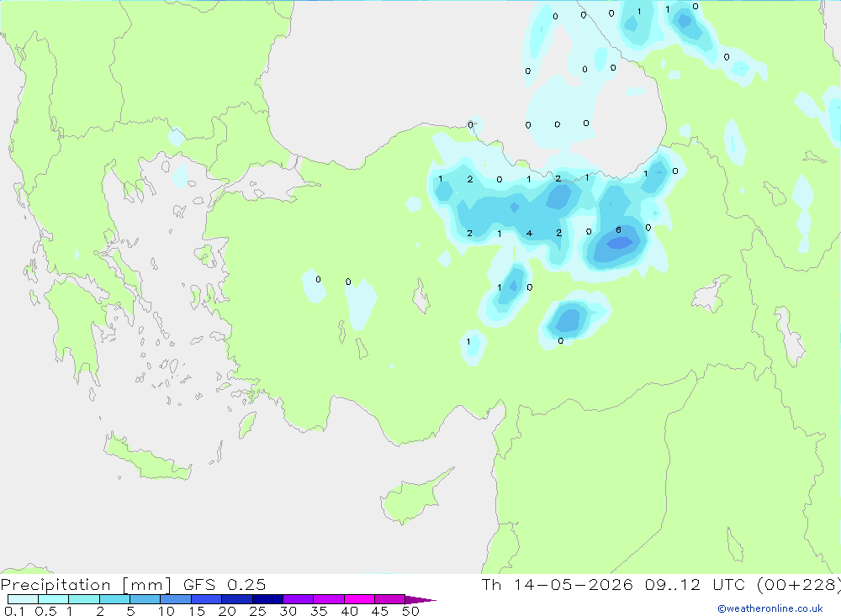Click the legend label '0.5'

pyautogui.click(x=45, y=611)
